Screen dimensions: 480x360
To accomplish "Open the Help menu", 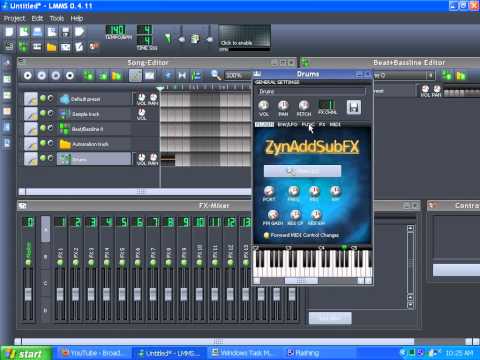I will 77,18.
